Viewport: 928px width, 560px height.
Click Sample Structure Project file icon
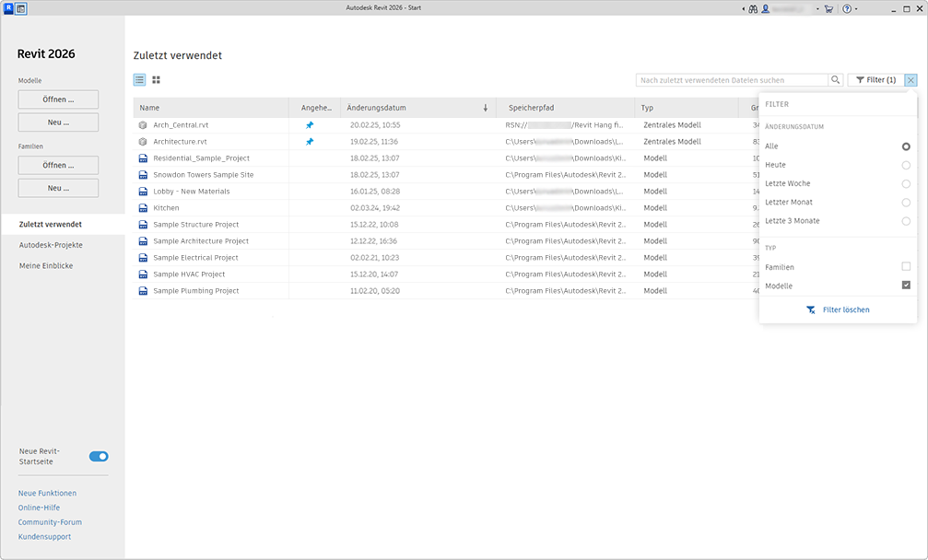point(143,225)
